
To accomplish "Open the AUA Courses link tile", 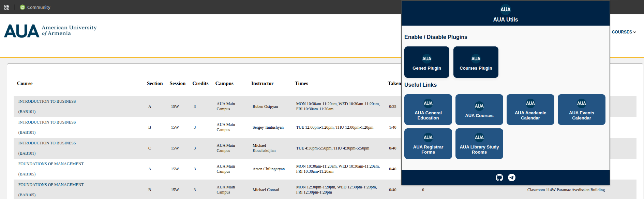I will [x=479, y=110].
